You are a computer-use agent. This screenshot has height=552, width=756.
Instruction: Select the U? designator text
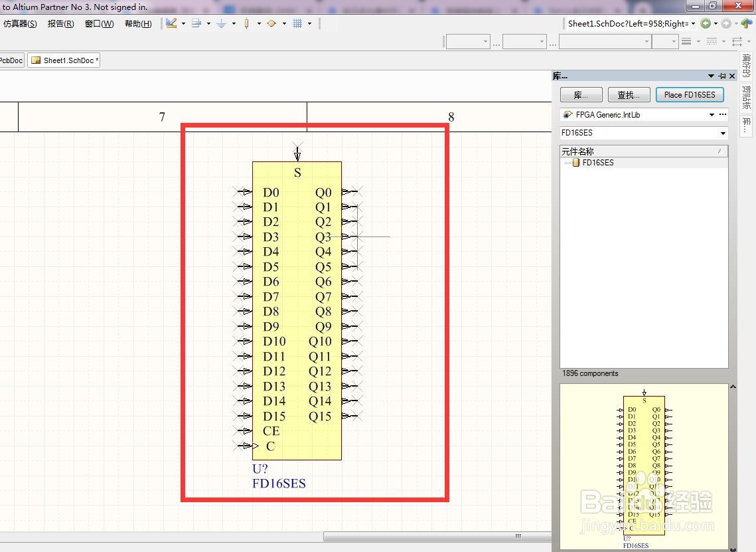260,469
